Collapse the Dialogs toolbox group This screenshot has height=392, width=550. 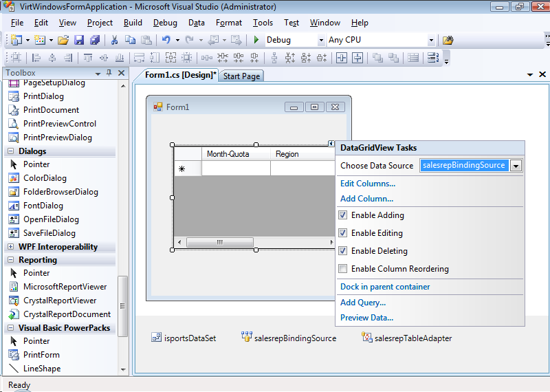point(11,151)
